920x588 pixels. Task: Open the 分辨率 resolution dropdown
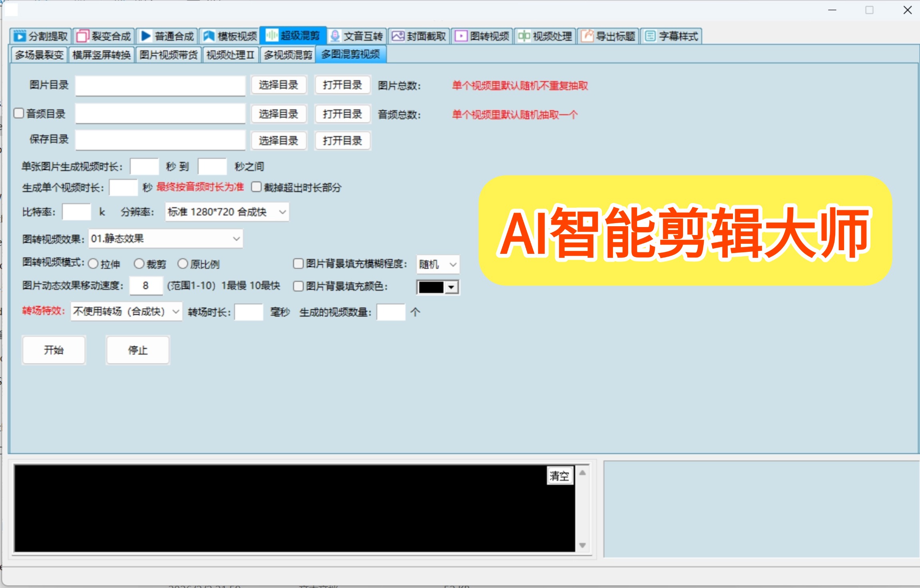[x=283, y=212]
